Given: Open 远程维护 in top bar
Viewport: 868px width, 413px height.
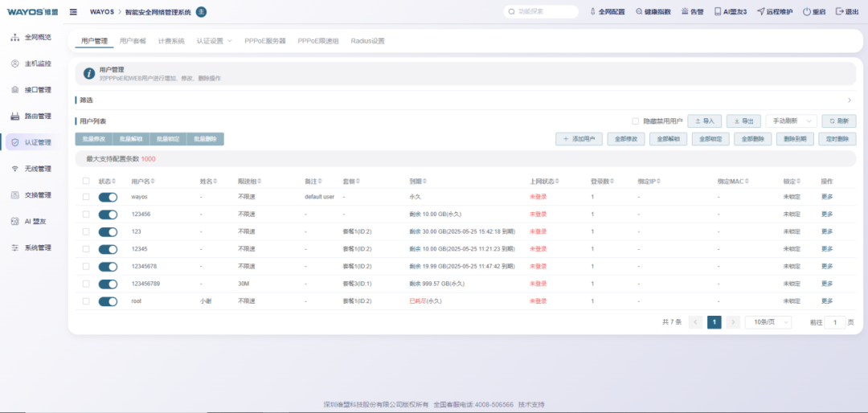Looking at the screenshot, I should coord(775,11).
